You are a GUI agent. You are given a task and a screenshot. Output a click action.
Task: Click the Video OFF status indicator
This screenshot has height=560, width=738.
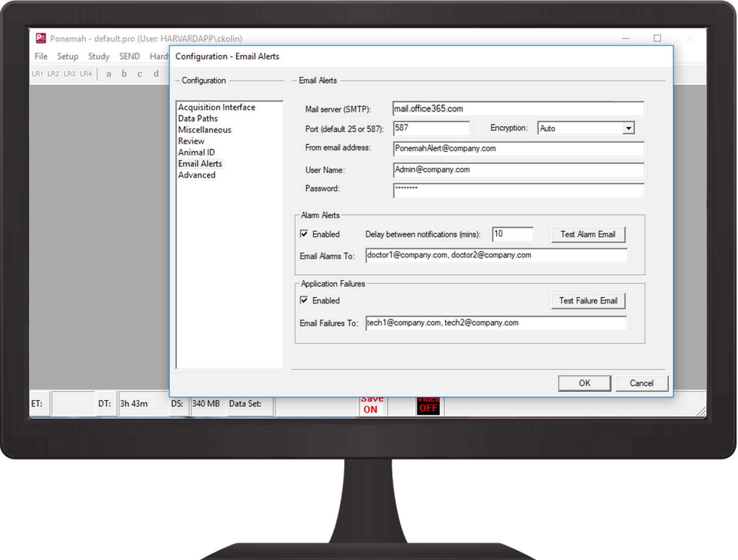point(428,406)
